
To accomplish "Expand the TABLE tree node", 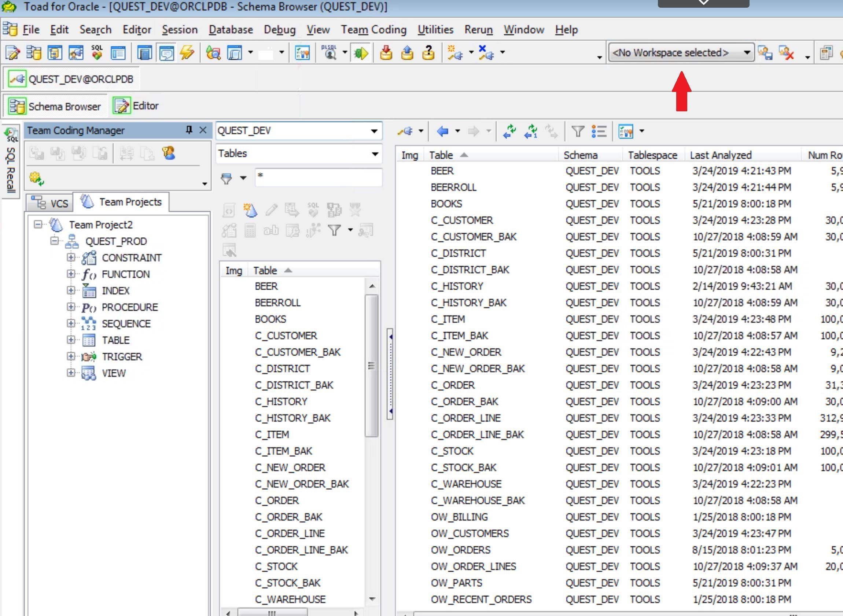I will click(71, 340).
